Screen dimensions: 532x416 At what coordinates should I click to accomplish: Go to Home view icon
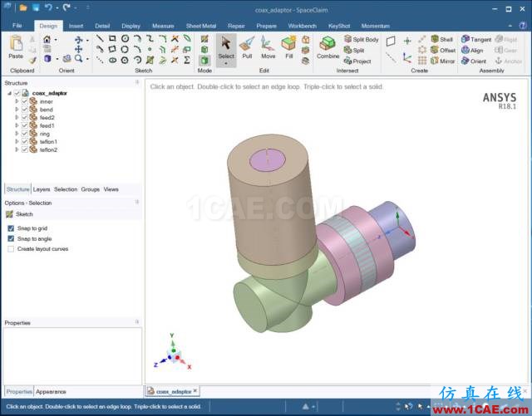(x=47, y=39)
